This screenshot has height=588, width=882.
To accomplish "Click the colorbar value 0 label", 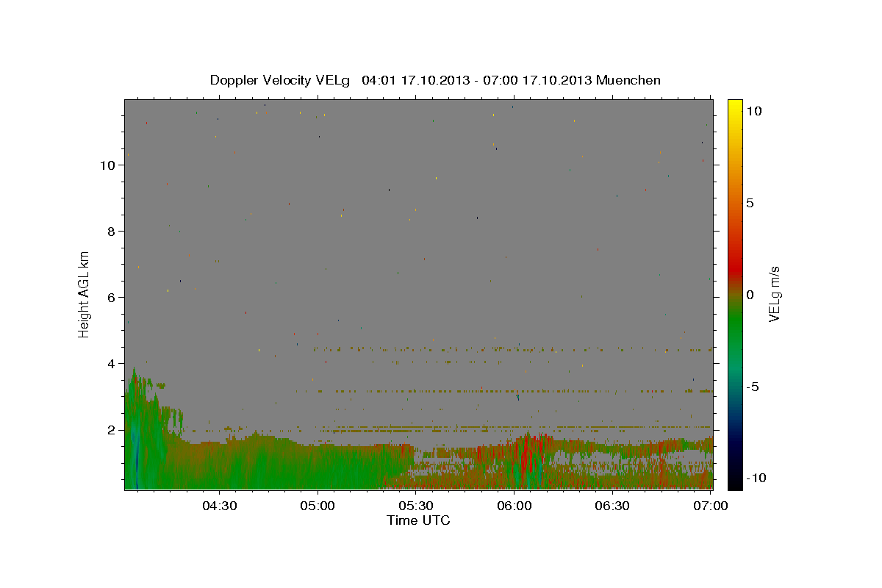I will (750, 295).
